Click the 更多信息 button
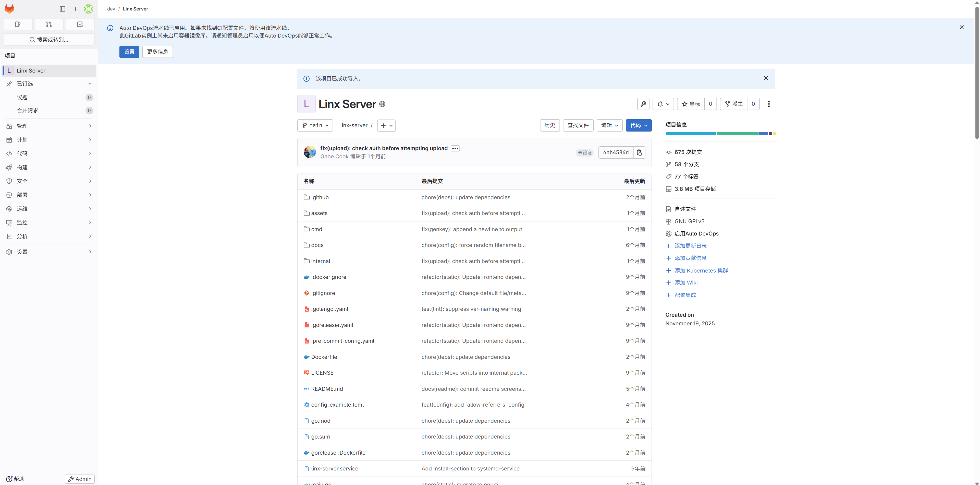Viewport: 980px width, 485px height. click(x=157, y=52)
